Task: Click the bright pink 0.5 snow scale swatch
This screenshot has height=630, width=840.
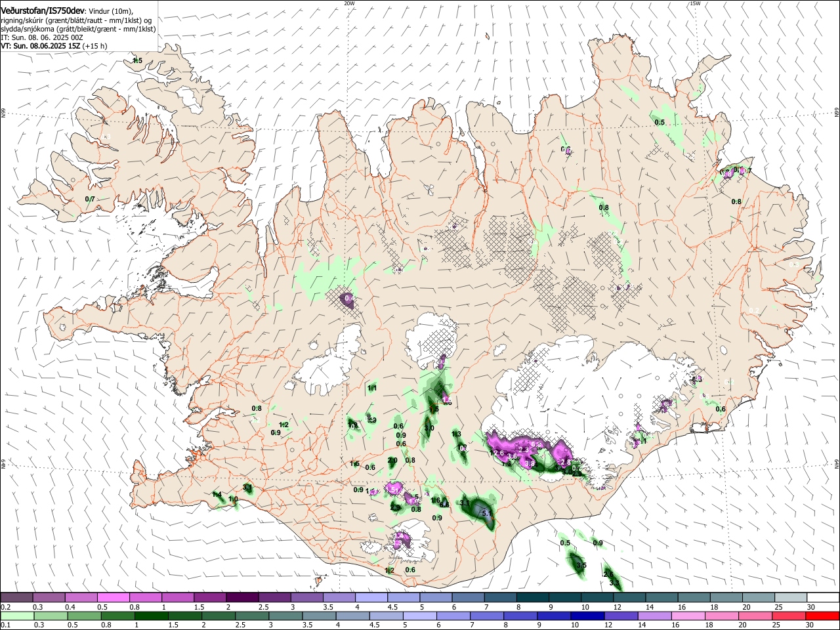Action: click(114, 597)
